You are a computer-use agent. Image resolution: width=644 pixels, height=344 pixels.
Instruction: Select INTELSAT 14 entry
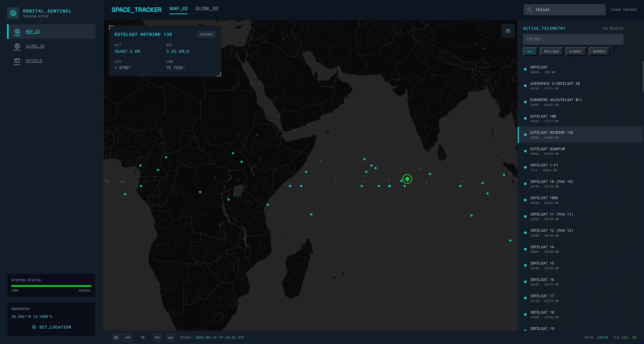pyautogui.click(x=580, y=249)
